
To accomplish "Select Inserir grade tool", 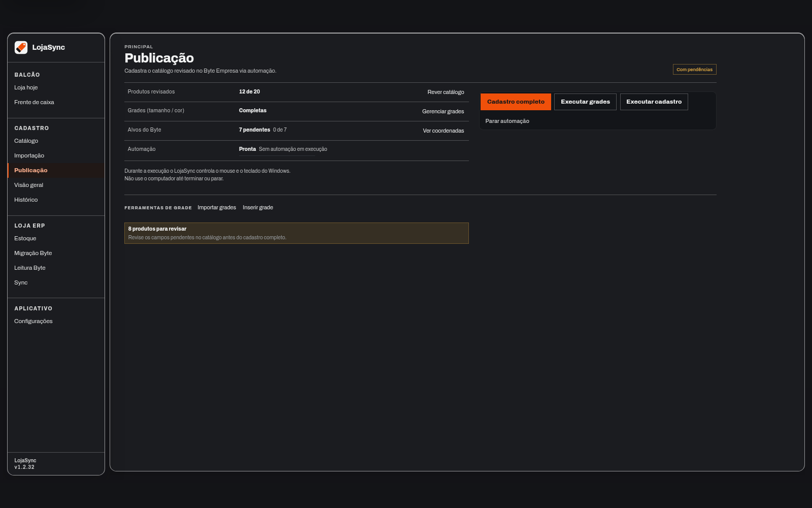I will (x=258, y=207).
